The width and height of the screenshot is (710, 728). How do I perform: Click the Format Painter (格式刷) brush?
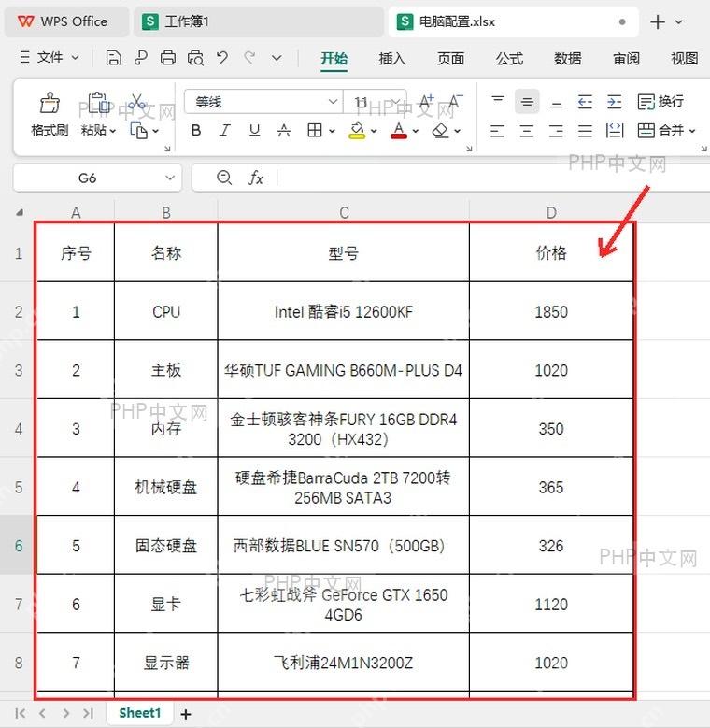coord(50,103)
